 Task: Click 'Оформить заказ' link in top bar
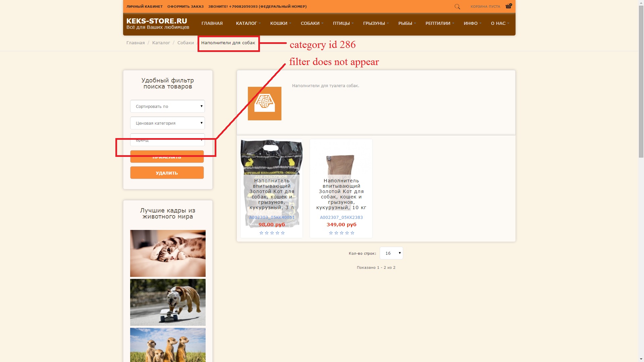pos(185,7)
